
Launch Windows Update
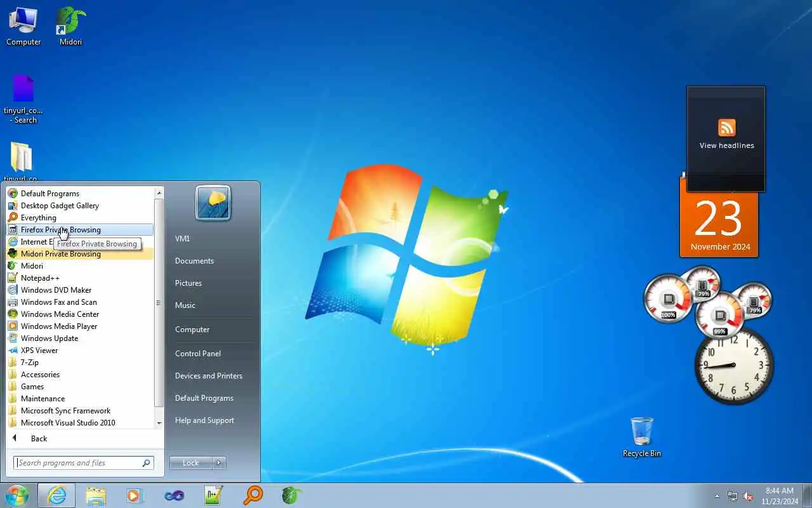[80, 338]
